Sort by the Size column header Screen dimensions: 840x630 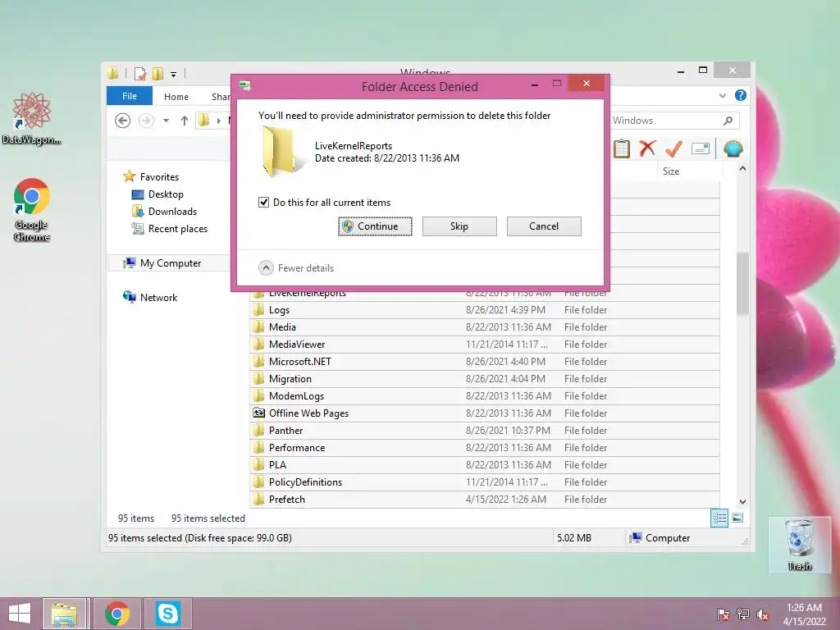671,171
